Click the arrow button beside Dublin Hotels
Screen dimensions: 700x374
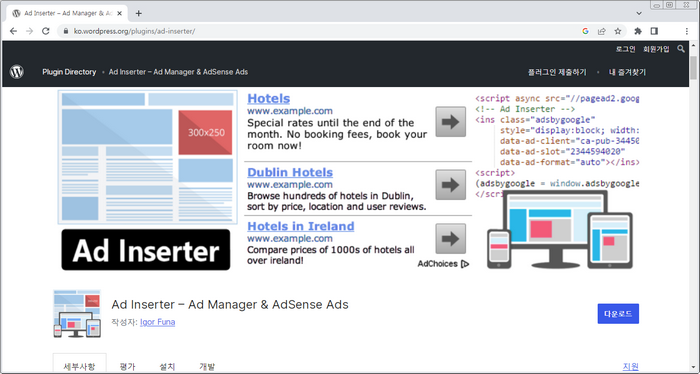point(450,185)
